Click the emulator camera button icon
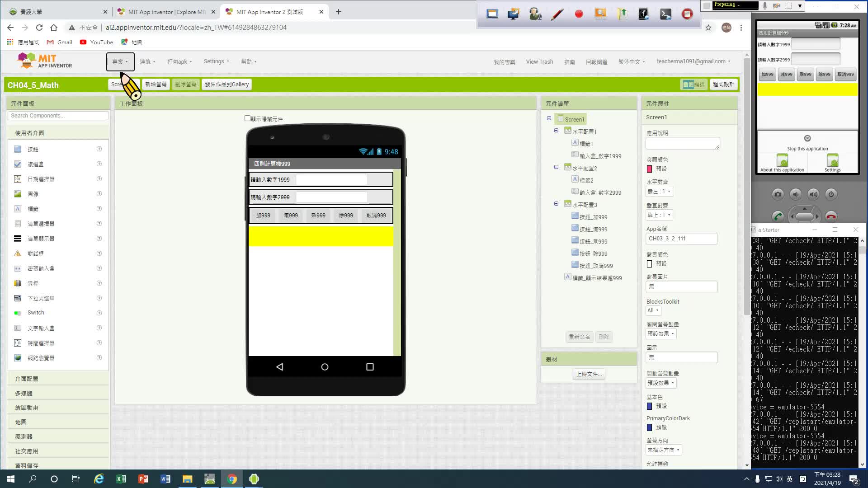The width and height of the screenshot is (868, 488). [778, 194]
